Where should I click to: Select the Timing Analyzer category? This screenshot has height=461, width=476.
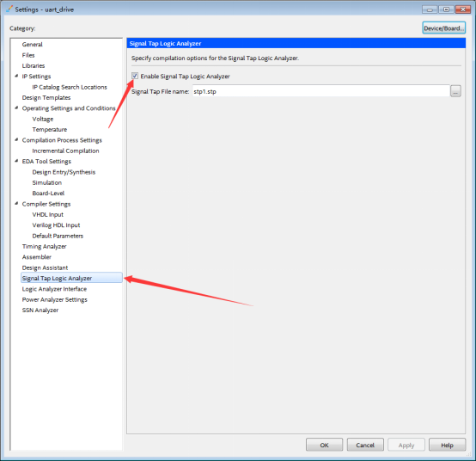44,247
